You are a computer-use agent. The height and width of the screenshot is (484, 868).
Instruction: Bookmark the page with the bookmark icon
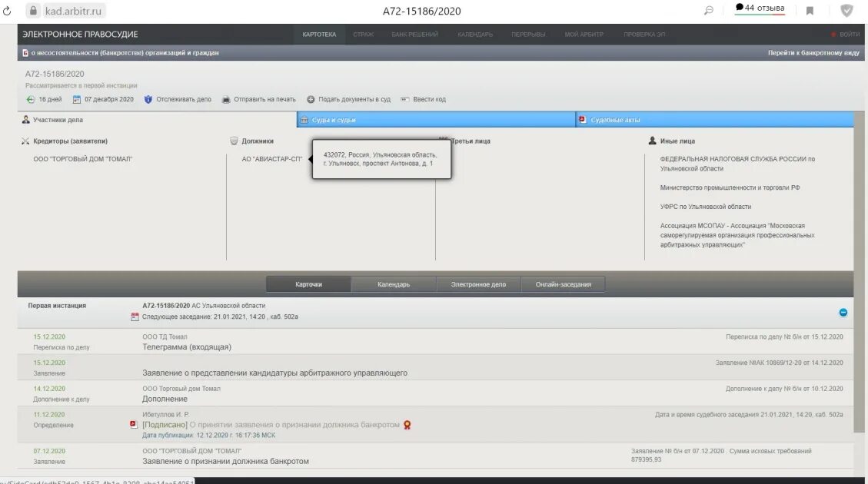tap(810, 11)
